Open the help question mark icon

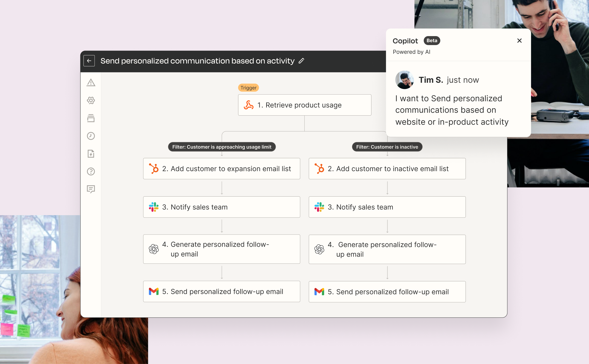pyautogui.click(x=91, y=171)
